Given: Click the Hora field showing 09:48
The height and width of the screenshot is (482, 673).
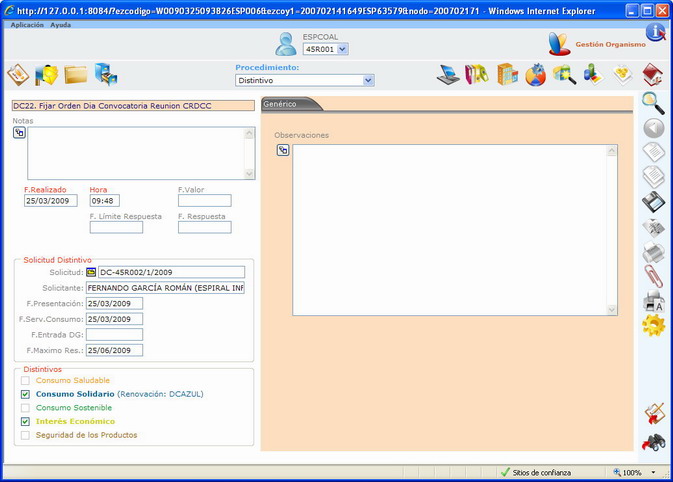Looking at the screenshot, I should 105,200.
